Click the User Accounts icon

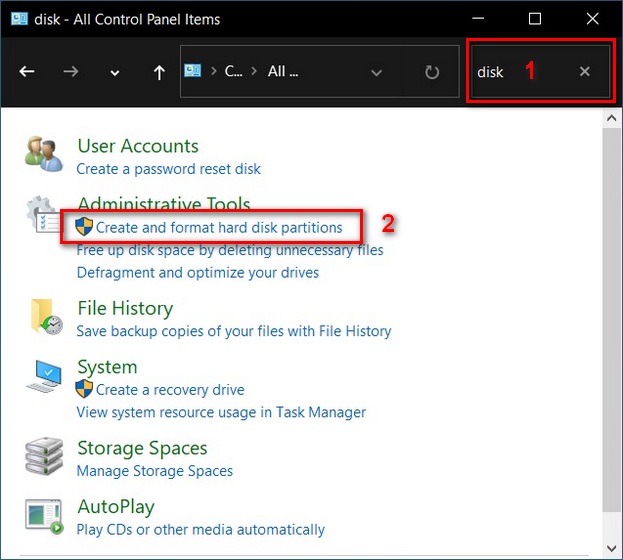coord(43,154)
